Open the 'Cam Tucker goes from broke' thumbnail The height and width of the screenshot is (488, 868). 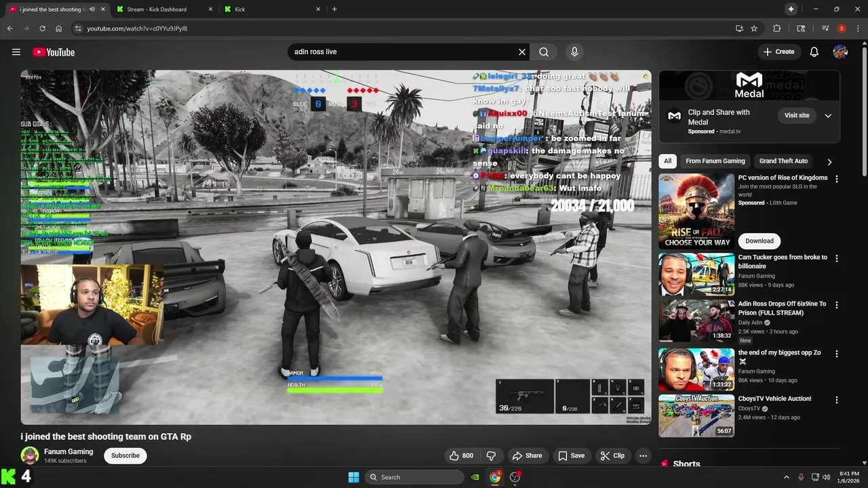pos(696,274)
